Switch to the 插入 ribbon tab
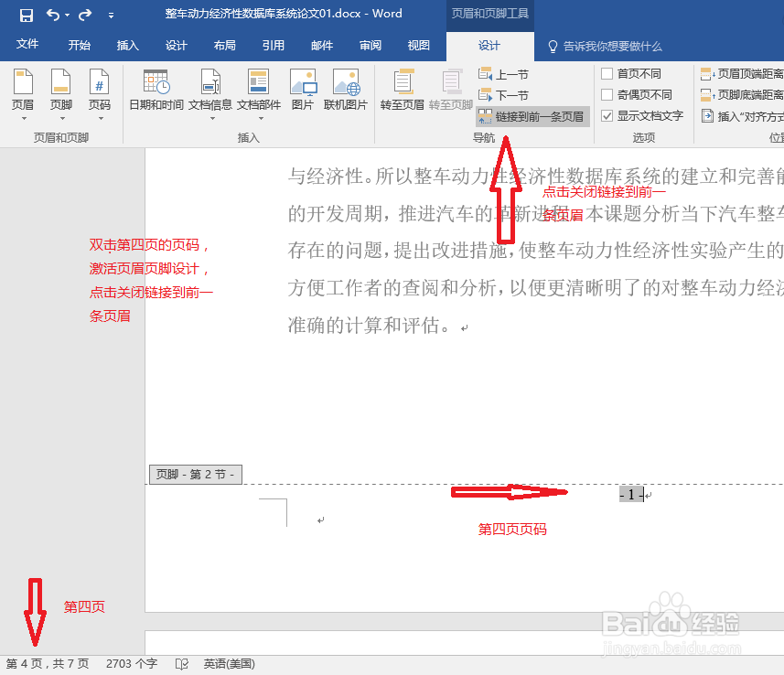Screen dimensions: 784x675 coord(127,45)
